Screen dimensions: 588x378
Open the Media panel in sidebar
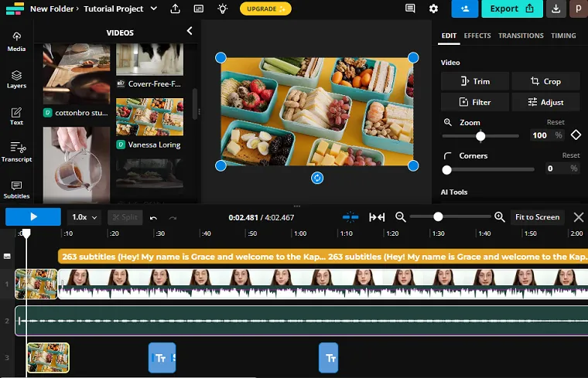click(16, 41)
